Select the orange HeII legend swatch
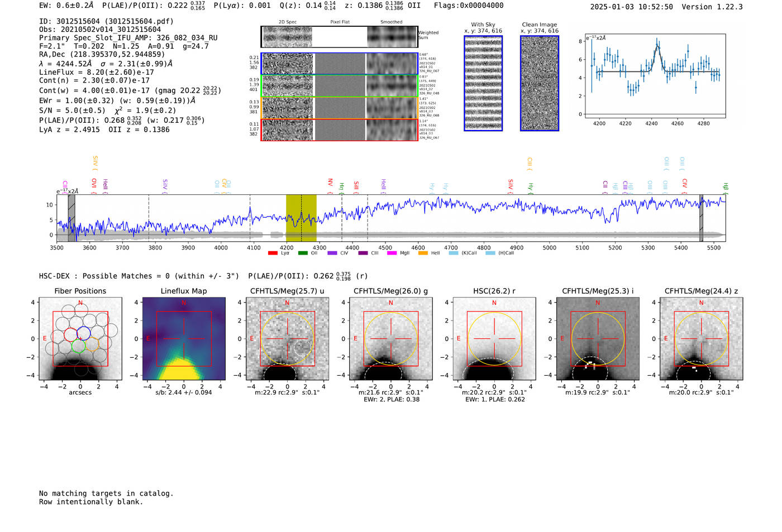Screen dimensions: 782x532 pyautogui.click(x=423, y=253)
